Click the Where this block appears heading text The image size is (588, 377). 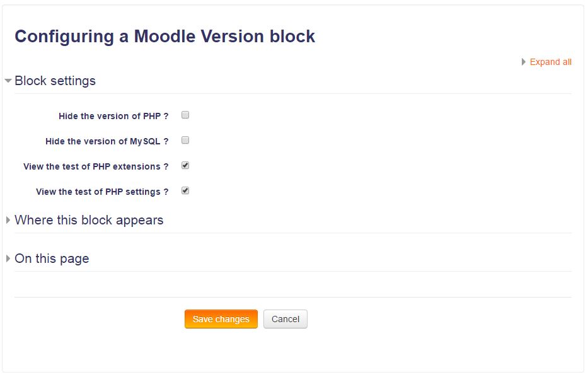click(x=88, y=220)
